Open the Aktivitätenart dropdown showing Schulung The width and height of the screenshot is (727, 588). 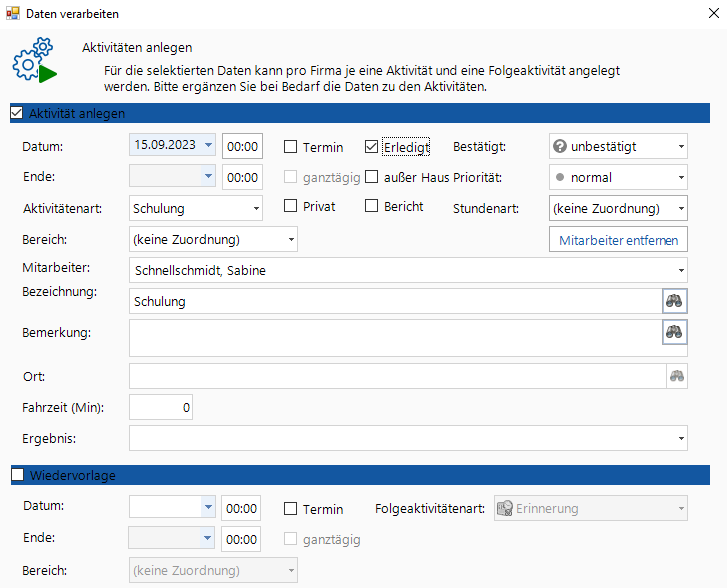pos(257,208)
